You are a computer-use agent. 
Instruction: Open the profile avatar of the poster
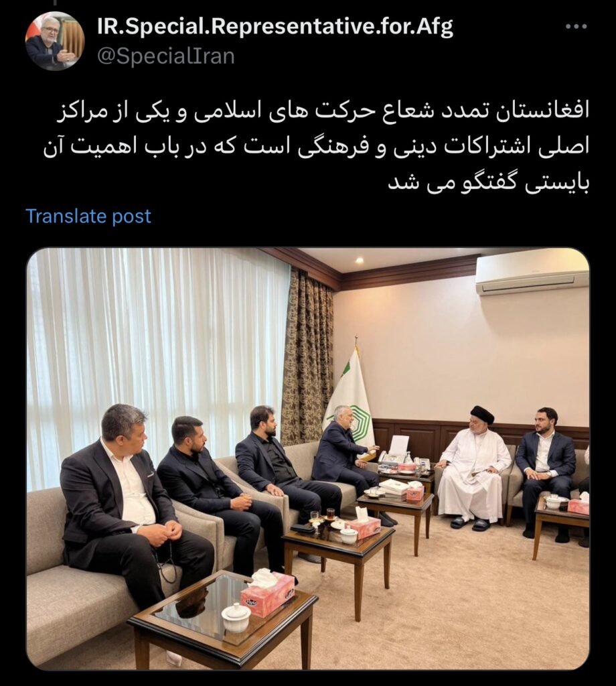pyautogui.click(x=55, y=41)
